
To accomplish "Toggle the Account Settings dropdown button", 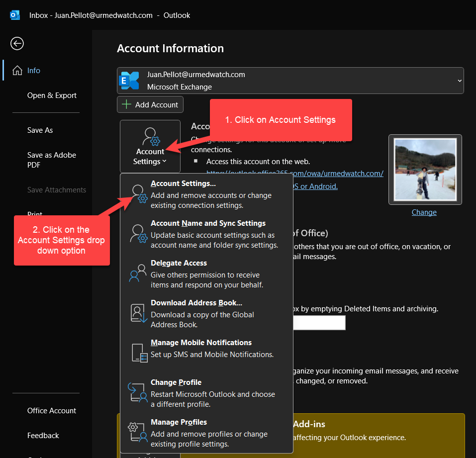I will (150, 146).
